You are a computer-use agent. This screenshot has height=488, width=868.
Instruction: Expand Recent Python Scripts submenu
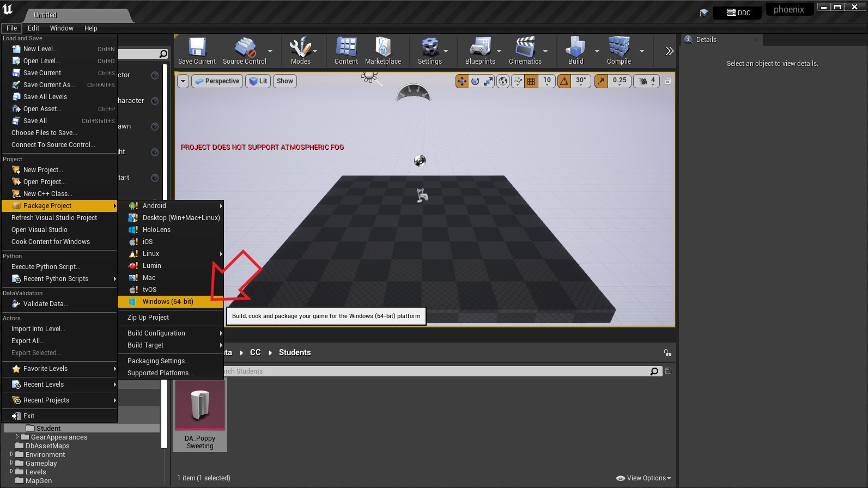coord(59,279)
